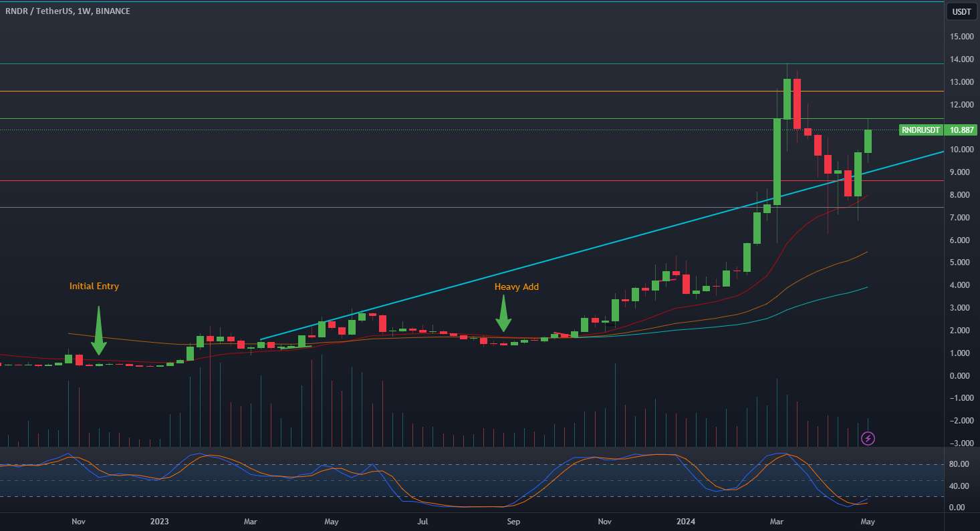This screenshot has width=980, height=531.
Task: Click the 14.000 price axis label
Action: pos(961,59)
